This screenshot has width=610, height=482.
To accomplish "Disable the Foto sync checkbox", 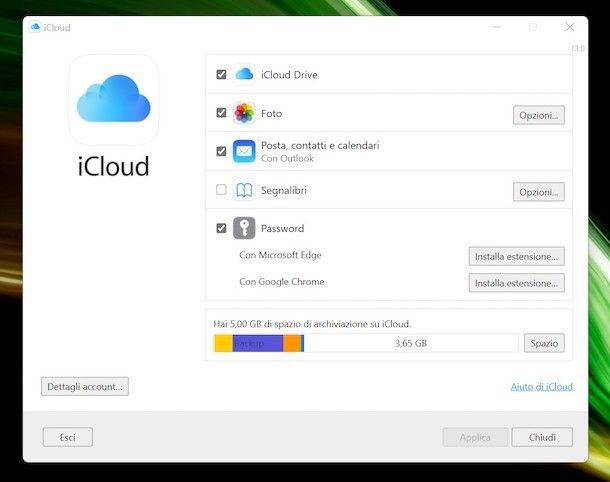I will point(221,113).
